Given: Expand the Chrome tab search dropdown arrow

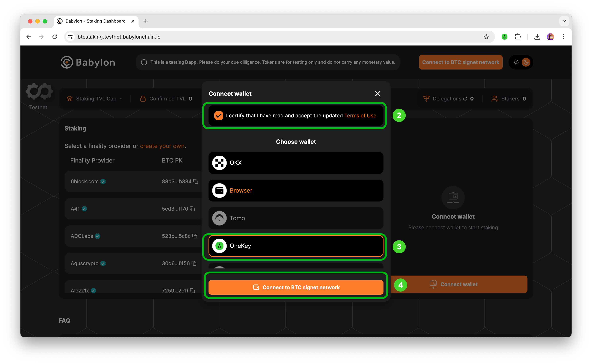Looking at the screenshot, I should (564, 21).
